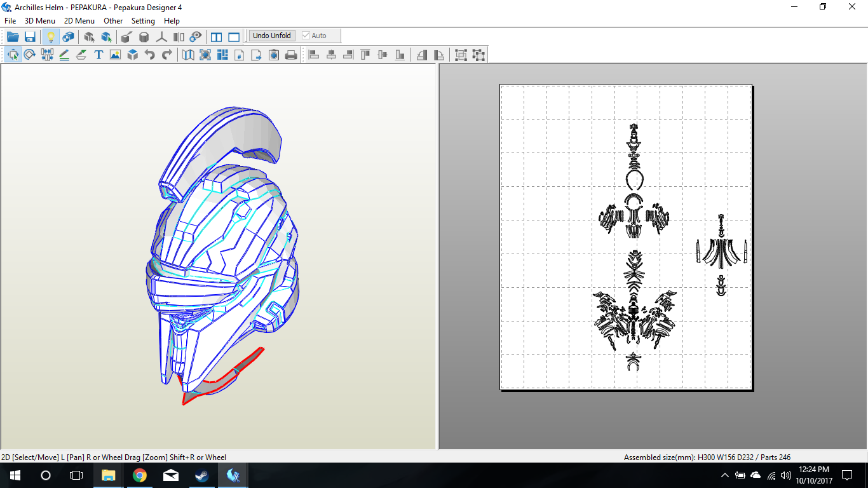Expand the system tray hidden icons chevron
Viewport: 868px width, 488px height.
(x=725, y=475)
